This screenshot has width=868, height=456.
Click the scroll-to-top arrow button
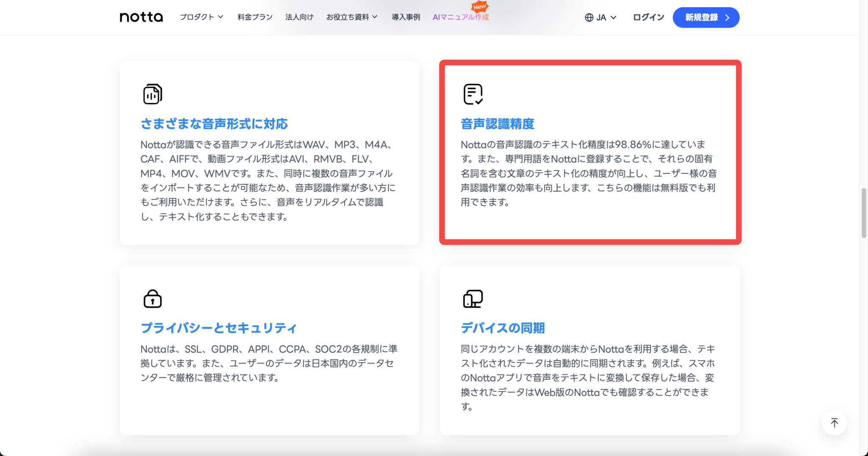pos(834,423)
